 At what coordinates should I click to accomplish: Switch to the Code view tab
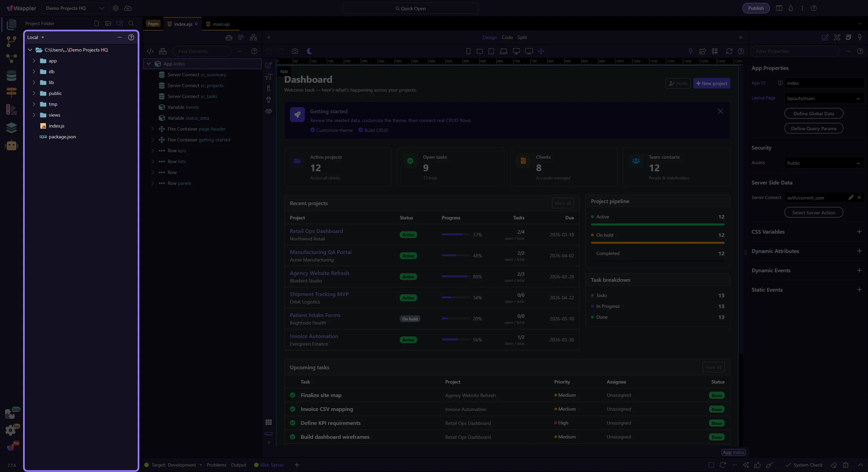tap(507, 37)
